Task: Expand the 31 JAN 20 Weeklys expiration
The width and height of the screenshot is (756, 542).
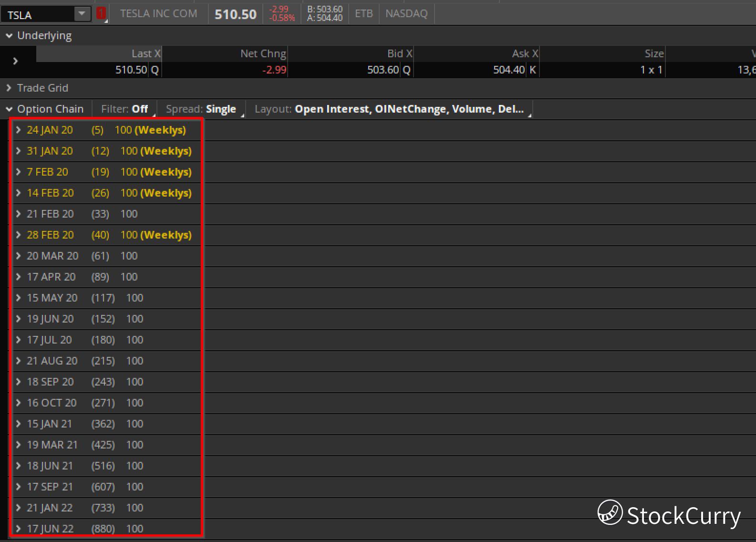Action: pyautogui.click(x=18, y=151)
